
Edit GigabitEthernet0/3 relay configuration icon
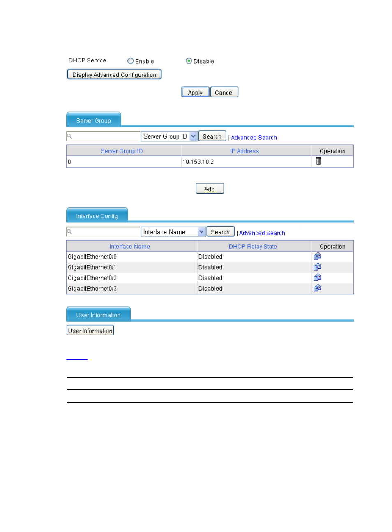(317, 289)
